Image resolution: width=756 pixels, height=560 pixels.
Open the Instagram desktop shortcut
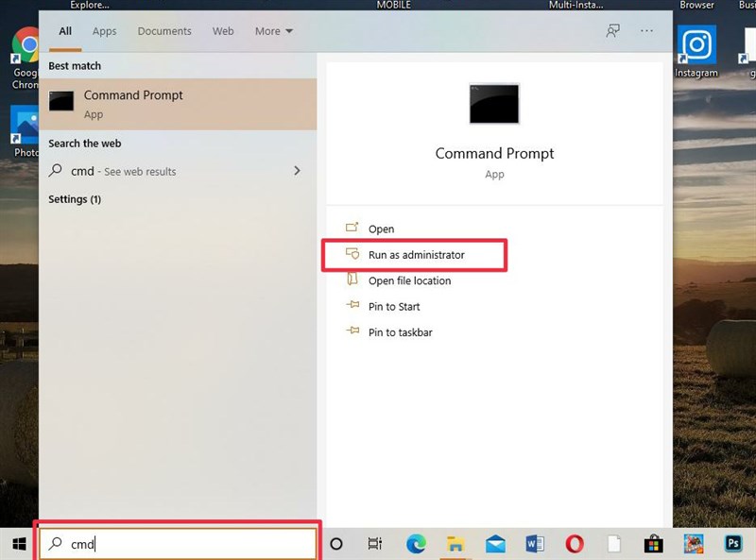pos(696,45)
